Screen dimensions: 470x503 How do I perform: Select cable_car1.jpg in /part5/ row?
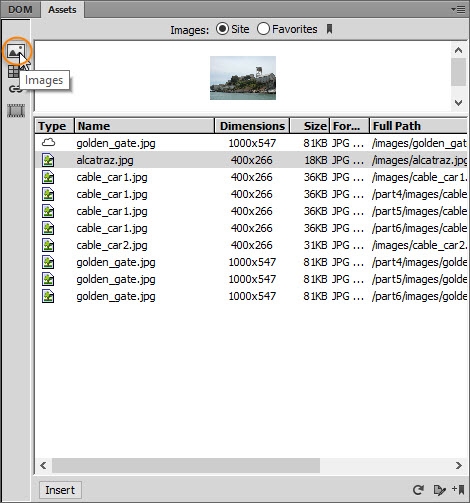[x=112, y=211]
